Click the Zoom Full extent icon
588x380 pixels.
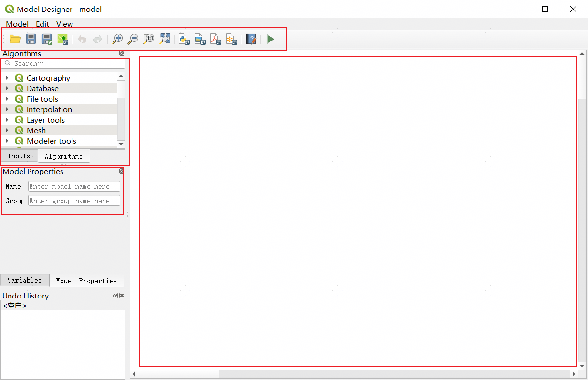(x=165, y=39)
